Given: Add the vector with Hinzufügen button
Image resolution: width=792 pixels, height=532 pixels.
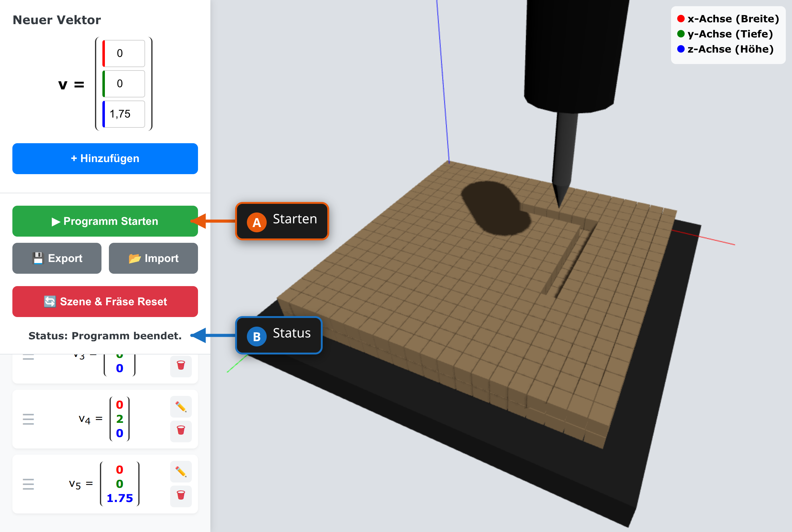Looking at the screenshot, I should 105,158.
